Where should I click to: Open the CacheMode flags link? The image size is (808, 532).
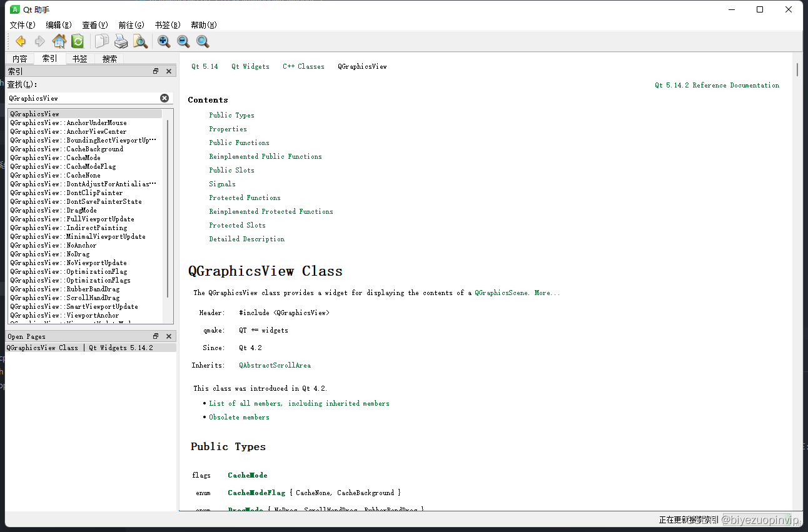tap(248, 475)
